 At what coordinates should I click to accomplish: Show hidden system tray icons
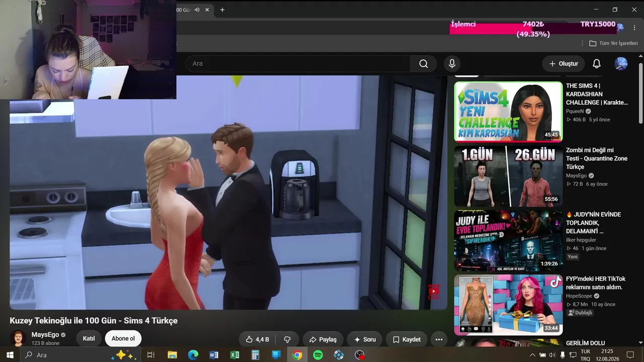532,355
